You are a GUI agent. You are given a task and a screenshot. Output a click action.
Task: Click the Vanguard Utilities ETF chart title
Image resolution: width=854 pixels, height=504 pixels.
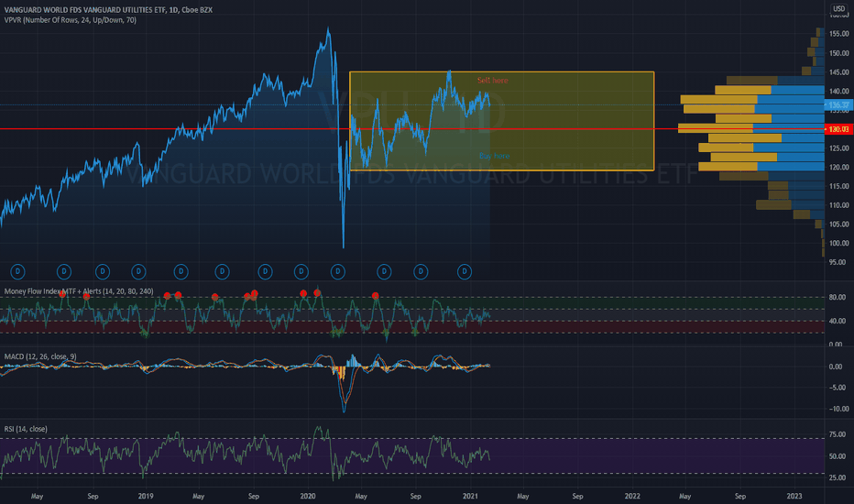click(x=108, y=10)
